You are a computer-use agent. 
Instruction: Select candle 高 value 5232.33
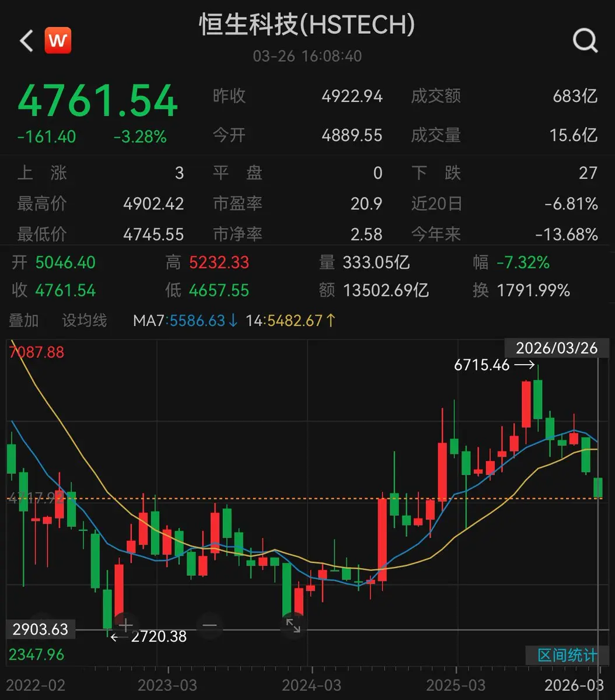click(219, 262)
